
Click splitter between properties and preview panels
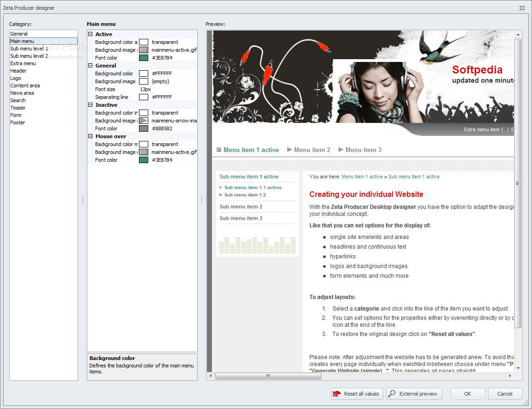tap(201, 200)
